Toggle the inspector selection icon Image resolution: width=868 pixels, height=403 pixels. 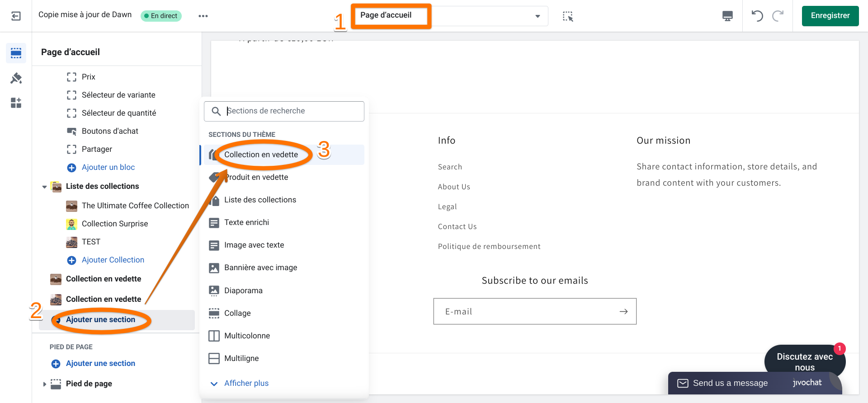coord(568,16)
